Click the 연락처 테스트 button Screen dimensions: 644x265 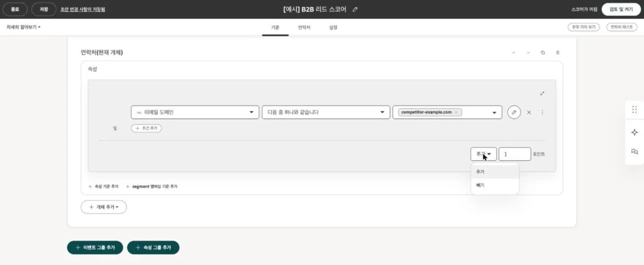pyautogui.click(x=622, y=27)
